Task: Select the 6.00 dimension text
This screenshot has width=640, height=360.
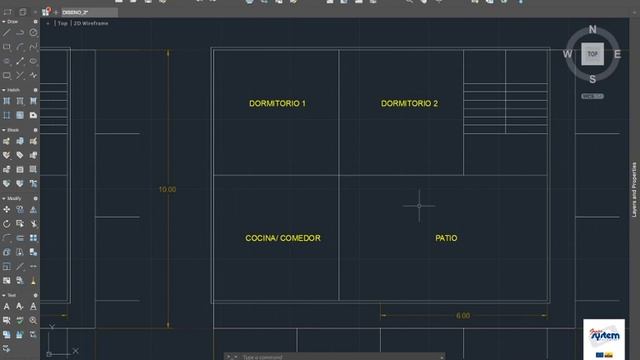Action: 463,316
